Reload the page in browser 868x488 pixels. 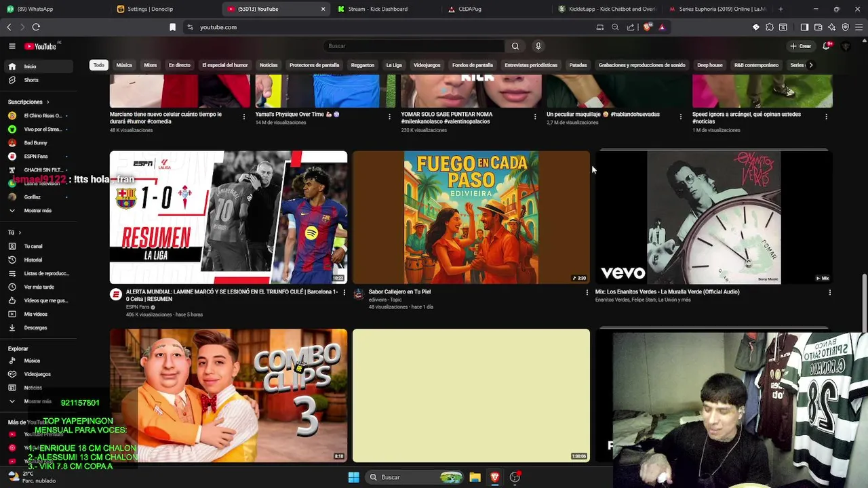tap(36, 27)
